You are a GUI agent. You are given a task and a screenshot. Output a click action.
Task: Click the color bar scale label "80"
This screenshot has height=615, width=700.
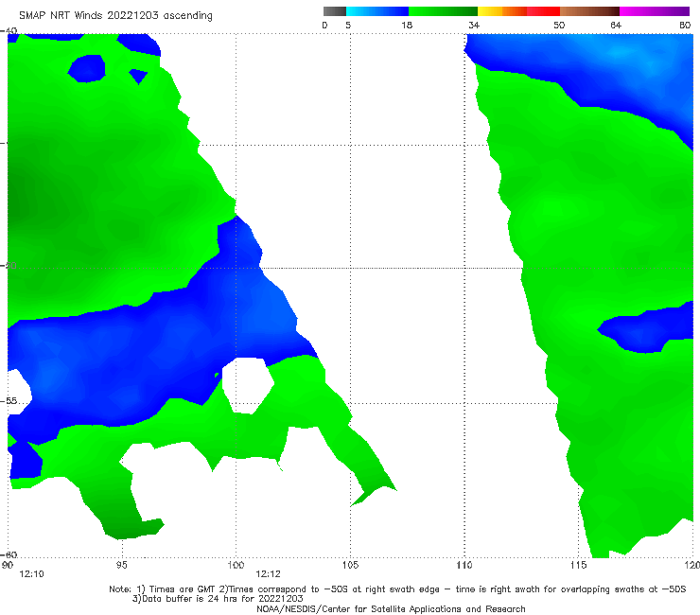(685, 26)
